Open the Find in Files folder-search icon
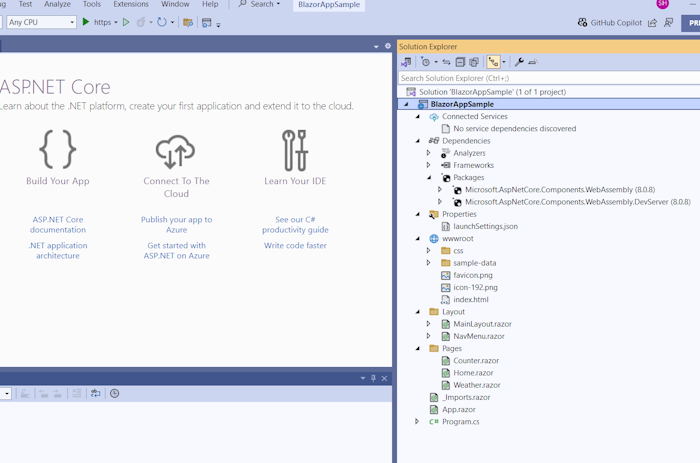The height and width of the screenshot is (463, 700). pos(188,22)
